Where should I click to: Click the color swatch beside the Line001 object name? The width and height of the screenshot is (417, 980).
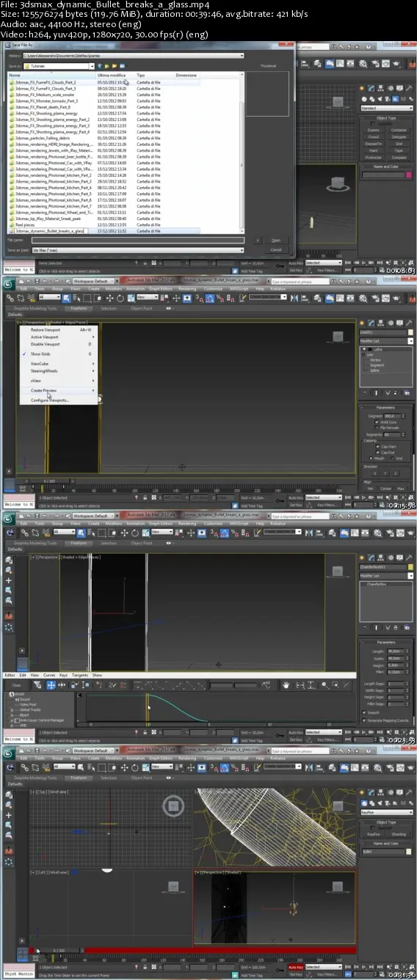(x=410, y=332)
